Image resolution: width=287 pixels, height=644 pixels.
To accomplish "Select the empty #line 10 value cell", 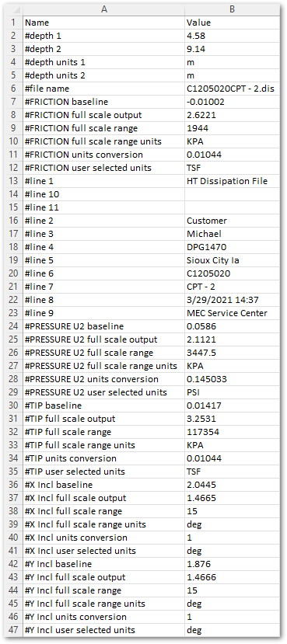I will (x=233, y=194).
